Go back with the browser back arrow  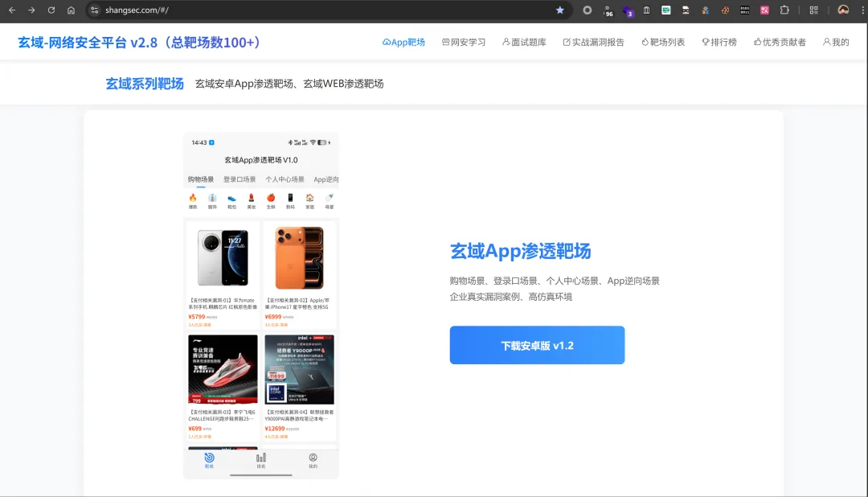(x=12, y=10)
